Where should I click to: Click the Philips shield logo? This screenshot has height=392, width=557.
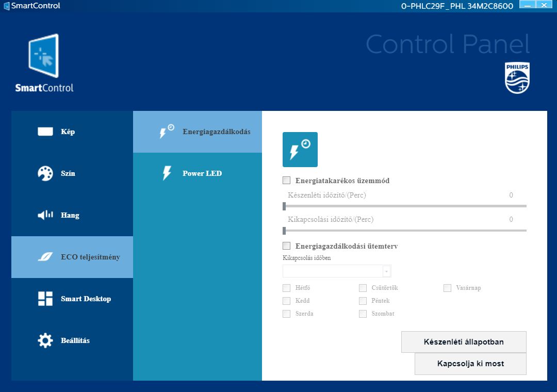tap(517, 78)
